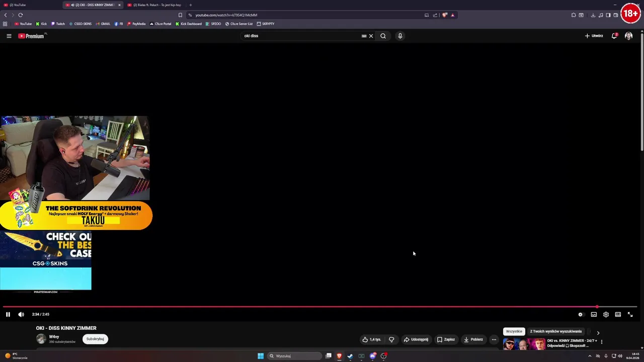Open the CSGO-SKINS bookmark

coord(80,24)
